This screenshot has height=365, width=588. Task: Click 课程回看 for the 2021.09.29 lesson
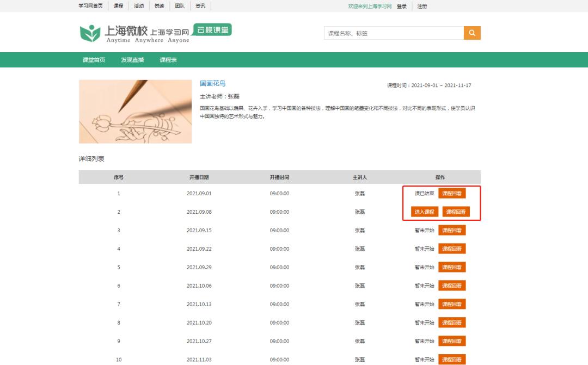tap(452, 267)
